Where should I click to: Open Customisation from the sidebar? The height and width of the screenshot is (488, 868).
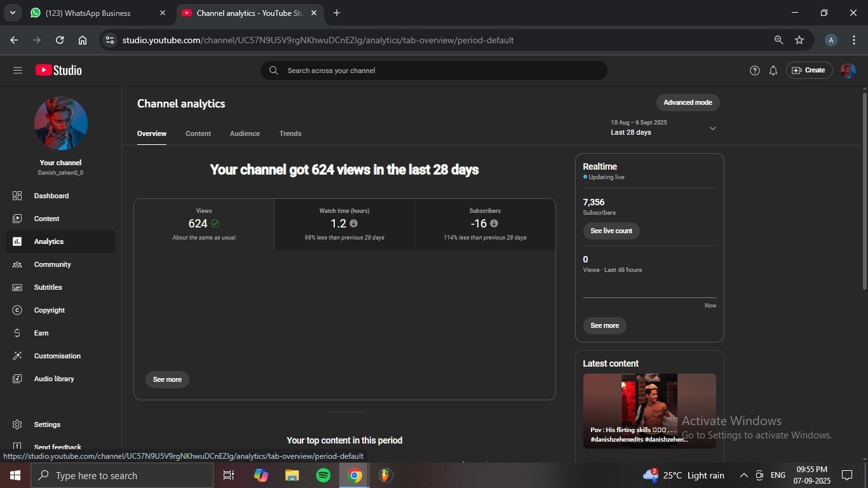[x=57, y=356]
